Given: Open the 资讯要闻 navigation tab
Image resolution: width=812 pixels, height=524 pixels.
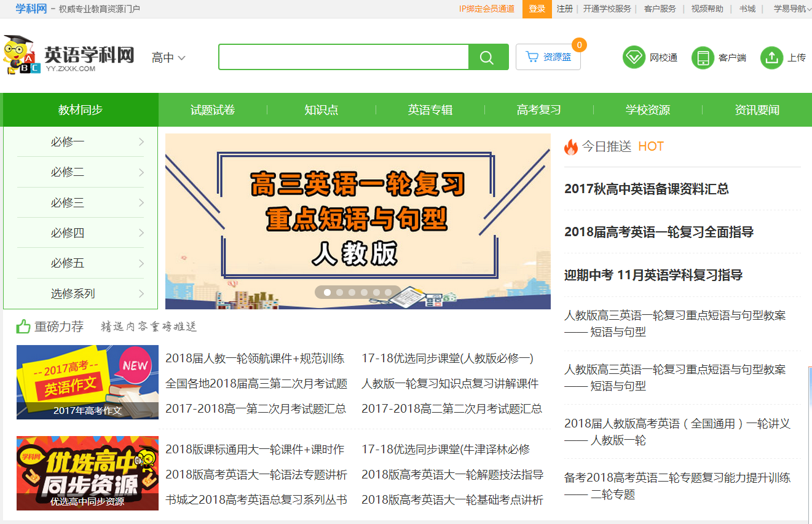Looking at the screenshot, I should point(757,110).
